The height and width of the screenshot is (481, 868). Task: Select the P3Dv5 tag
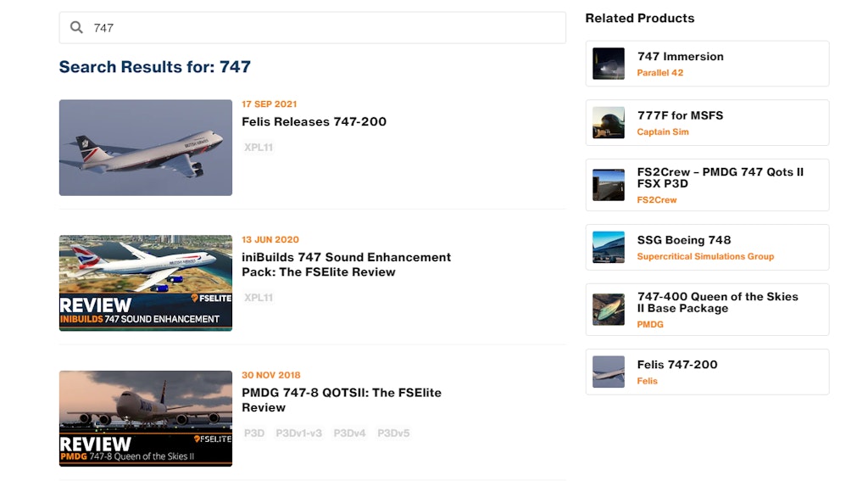pos(393,433)
